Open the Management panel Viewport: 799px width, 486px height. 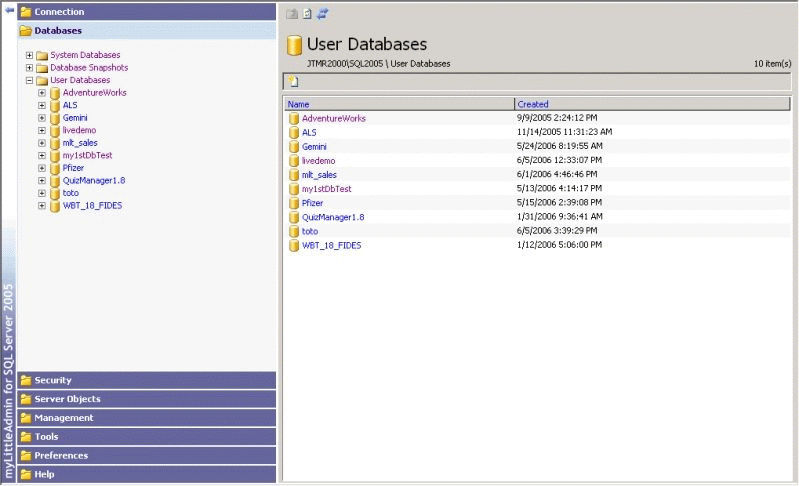point(147,418)
